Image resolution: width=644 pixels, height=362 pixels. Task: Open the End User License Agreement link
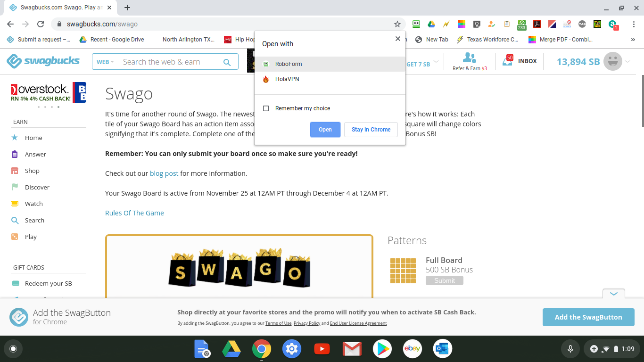click(x=358, y=323)
